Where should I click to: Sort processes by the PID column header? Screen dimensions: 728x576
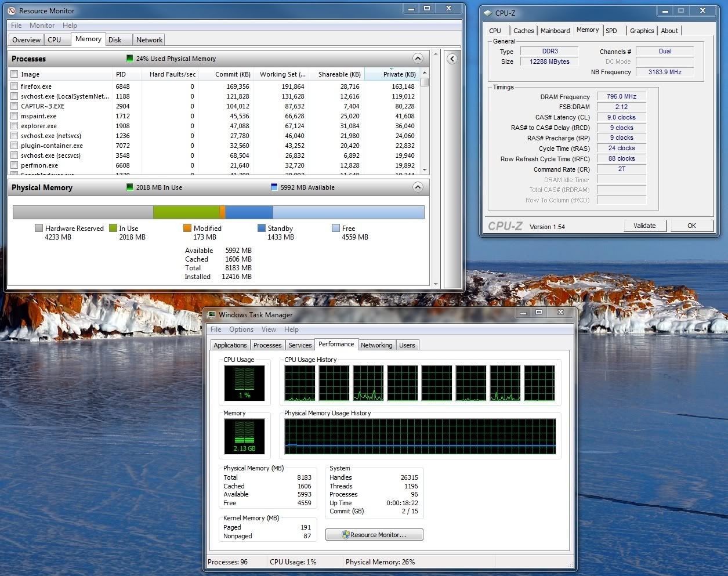[x=127, y=74]
